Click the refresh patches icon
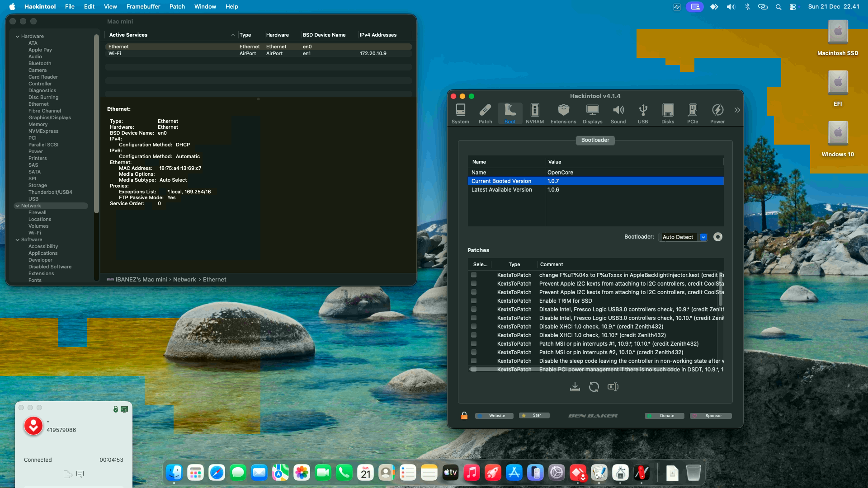This screenshot has width=868, height=488. click(594, 387)
